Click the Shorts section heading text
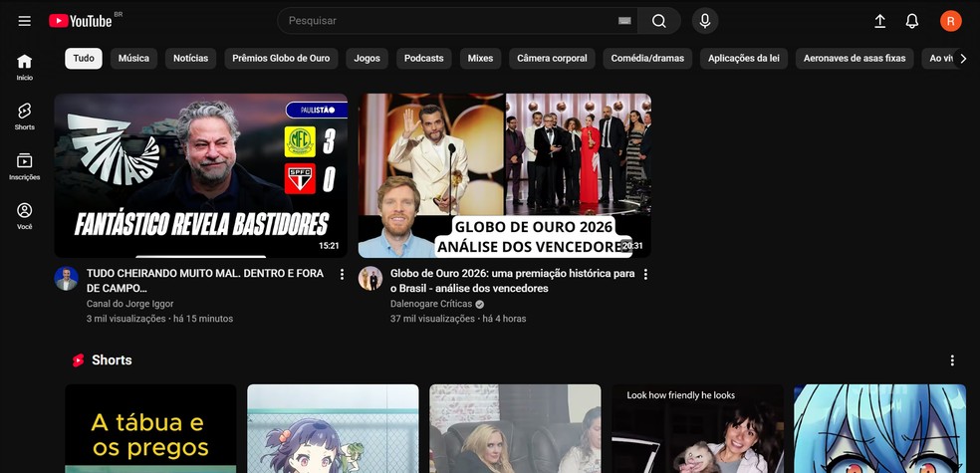Image resolution: width=980 pixels, height=473 pixels. 112,360
